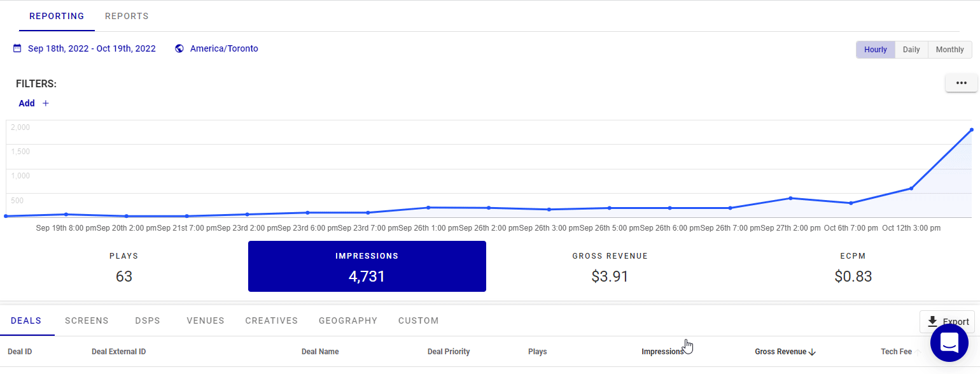980x374 pixels.
Task: Add a new filter
Action: tap(27, 103)
